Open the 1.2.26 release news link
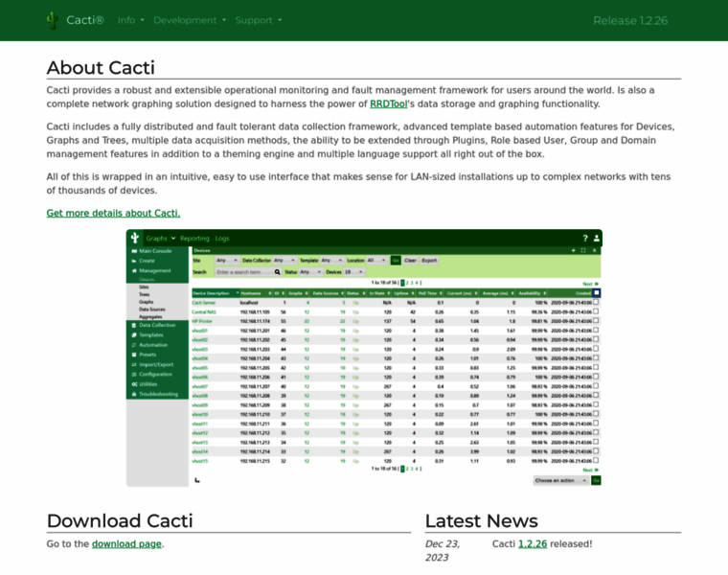 click(533, 544)
